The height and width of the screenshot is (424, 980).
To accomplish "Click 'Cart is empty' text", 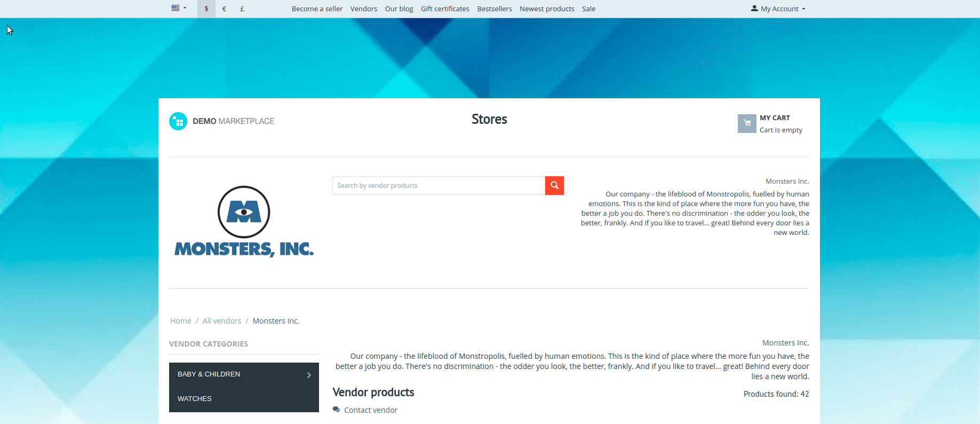I will (781, 130).
